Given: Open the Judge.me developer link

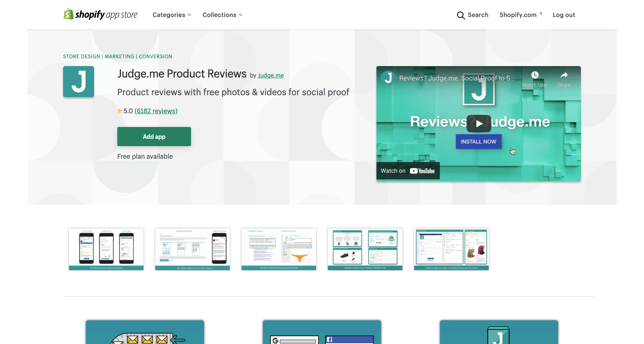Looking at the screenshot, I should pos(271,75).
